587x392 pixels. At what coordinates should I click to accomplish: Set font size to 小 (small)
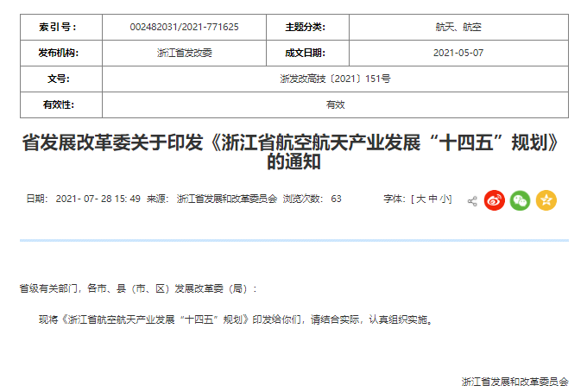pos(444,199)
